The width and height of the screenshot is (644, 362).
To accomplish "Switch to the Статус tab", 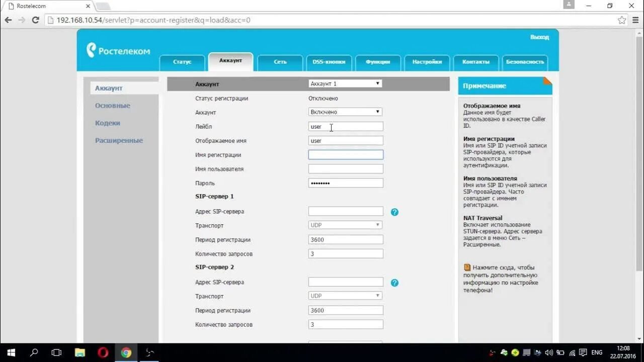I will 182,62.
